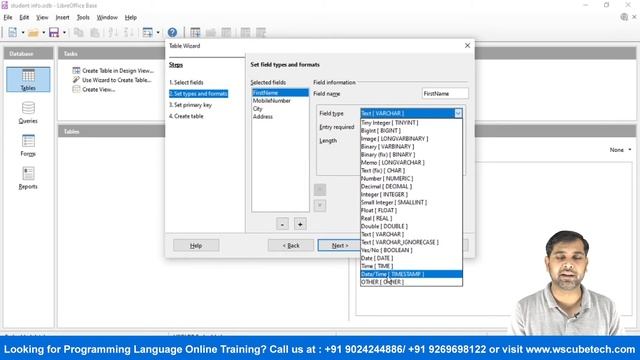The width and height of the screenshot is (640, 360).
Task: Click the Create Table in Design View icon
Action: [x=76, y=71]
